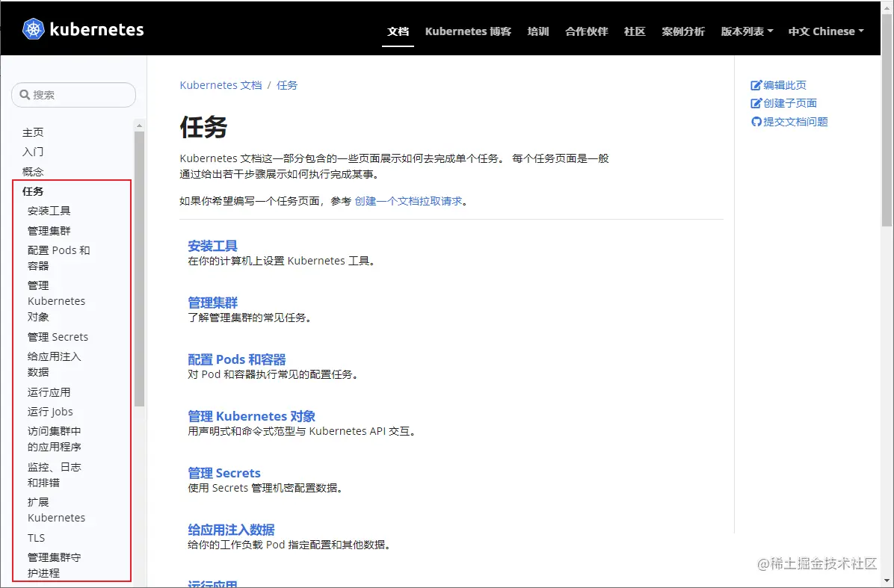894x588 pixels.
Task: Click the pencil icon beside 创建子页面
Action: [756, 103]
